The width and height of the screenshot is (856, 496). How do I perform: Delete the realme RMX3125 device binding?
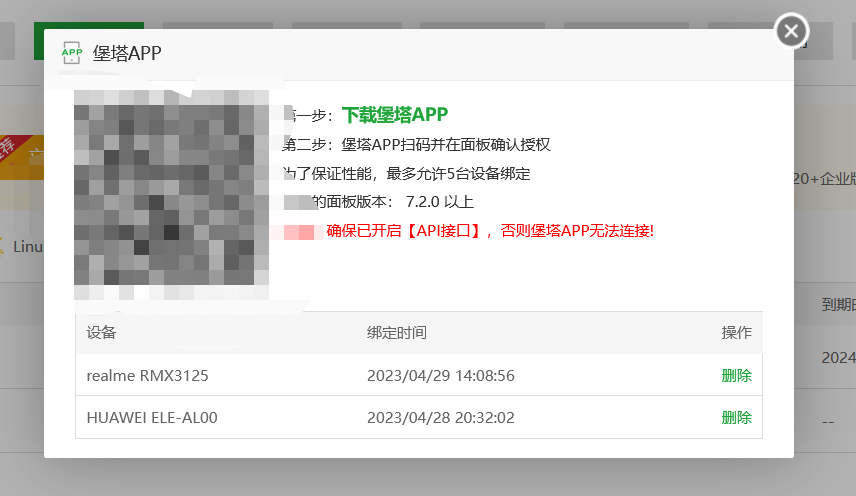coord(736,375)
